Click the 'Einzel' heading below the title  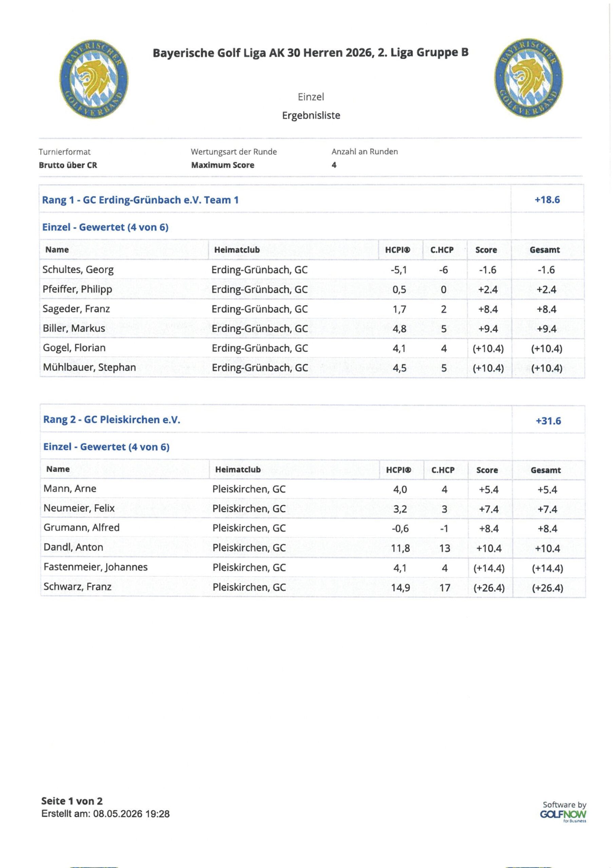pyautogui.click(x=311, y=97)
